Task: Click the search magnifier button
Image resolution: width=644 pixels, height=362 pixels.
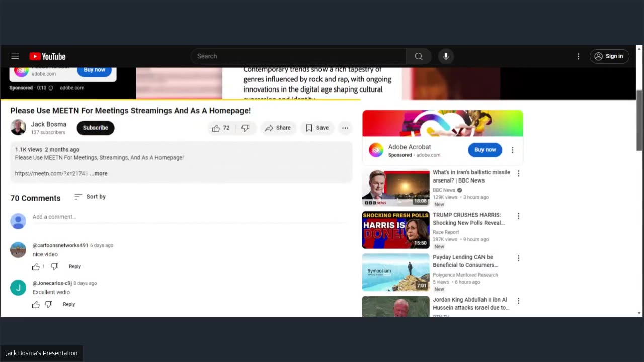Action: [419, 56]
